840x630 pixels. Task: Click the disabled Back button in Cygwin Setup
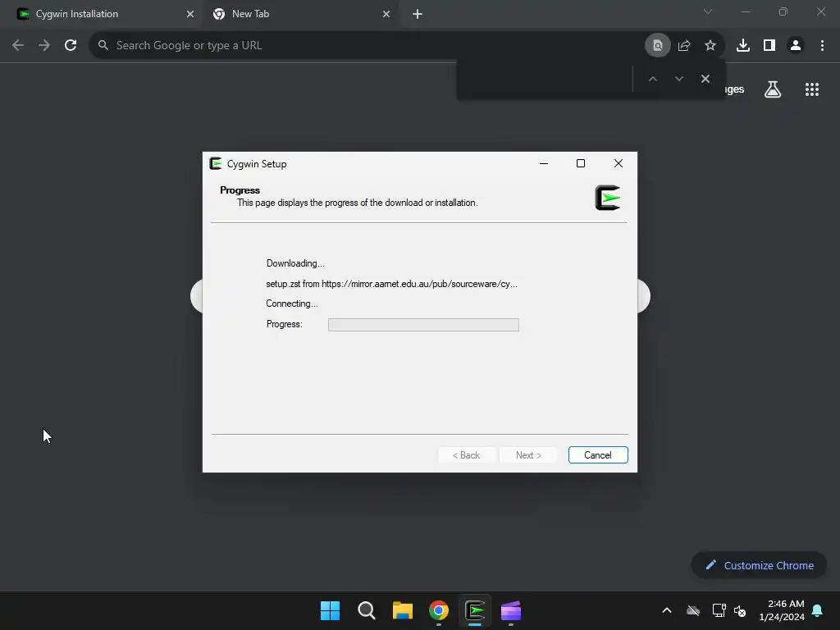pos(466,454)
